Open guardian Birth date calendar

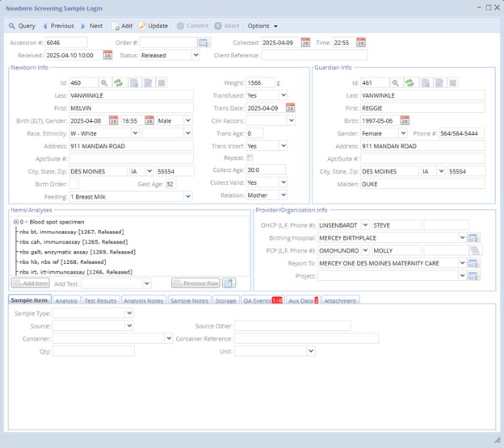405,121
